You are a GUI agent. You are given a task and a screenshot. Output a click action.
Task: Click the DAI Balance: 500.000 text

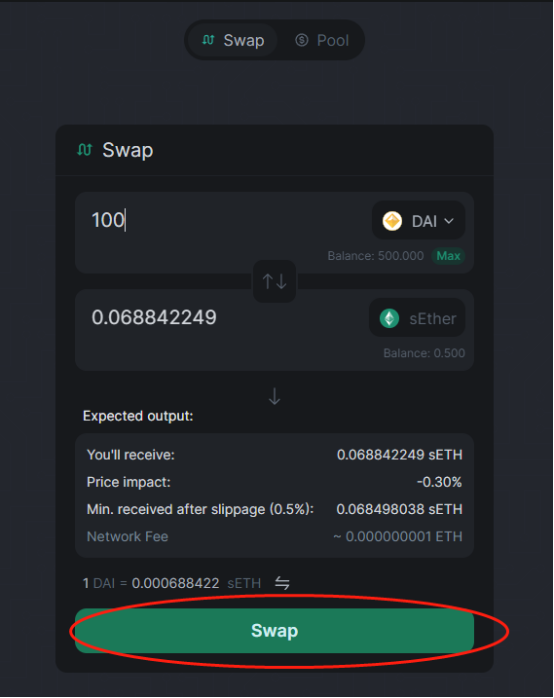point(376,256)
